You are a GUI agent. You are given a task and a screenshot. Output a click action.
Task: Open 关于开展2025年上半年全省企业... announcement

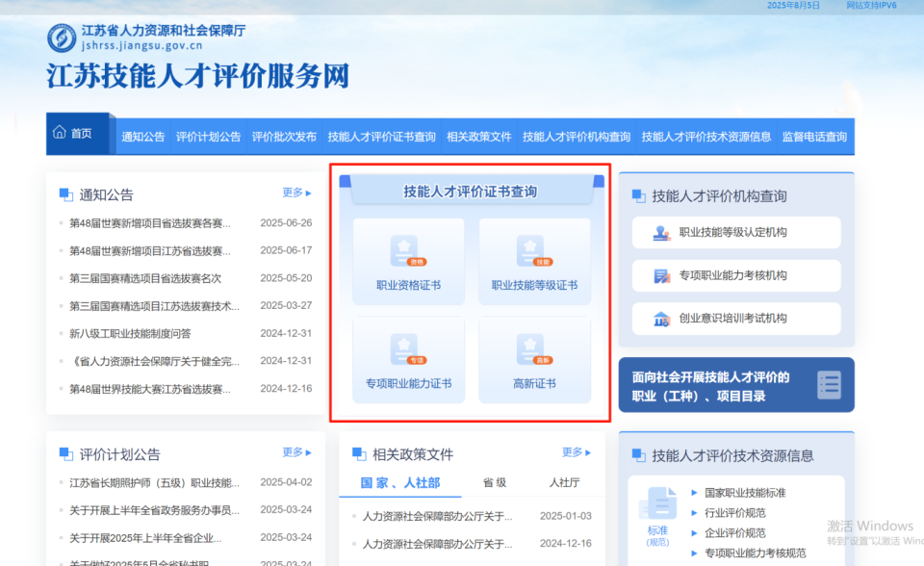(145, 538)
